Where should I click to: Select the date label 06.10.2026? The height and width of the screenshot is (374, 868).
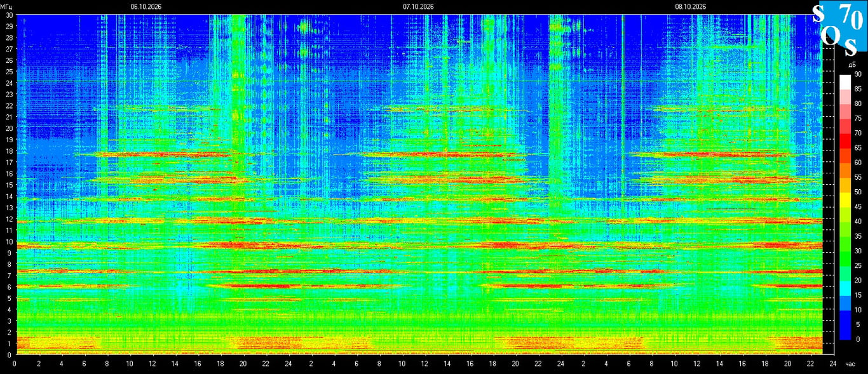coord(146,6)
